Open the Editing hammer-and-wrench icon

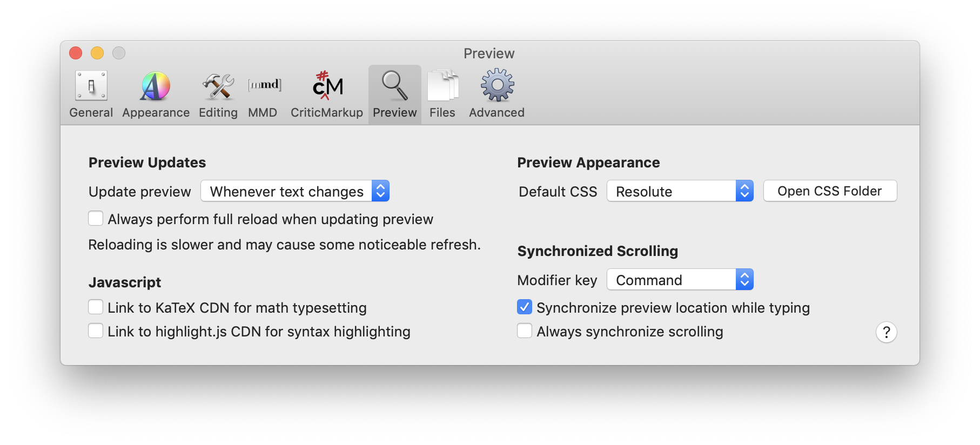click(218, 86)
